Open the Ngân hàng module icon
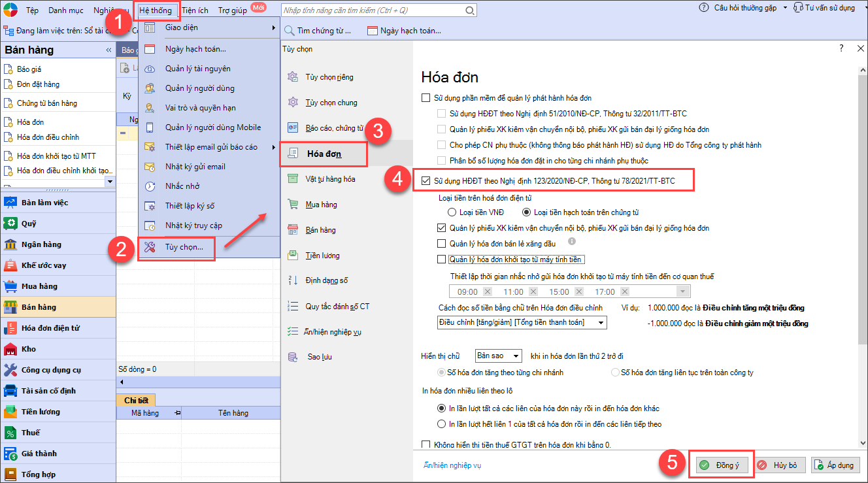868x483 pixels. pos(10,244)
